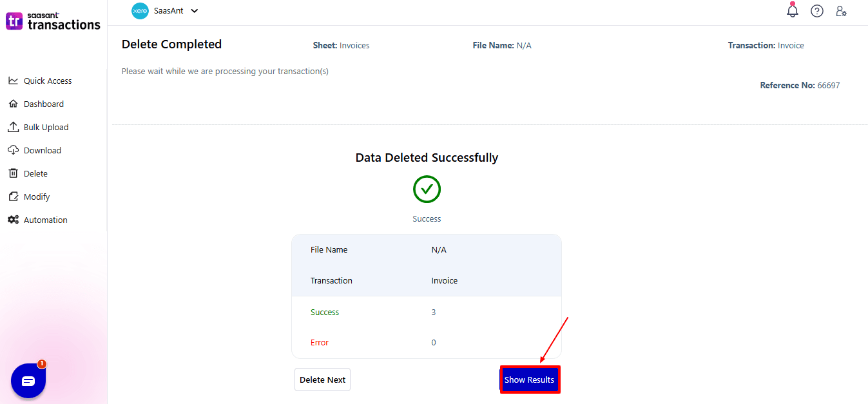Open the notifications bell
The width and height of the screenshot is (868, 404).
[793, 11]
